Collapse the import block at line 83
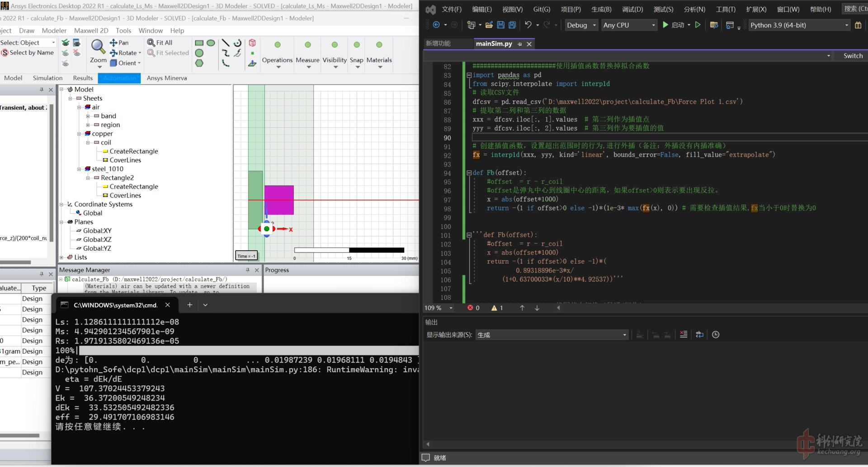Screen dimensions: 868x467 [469, 75]
